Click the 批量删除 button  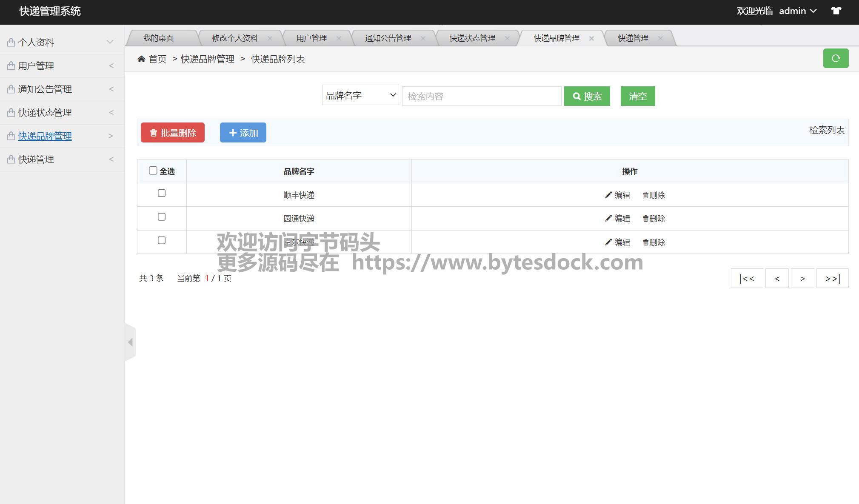click(x=173, y=133)
